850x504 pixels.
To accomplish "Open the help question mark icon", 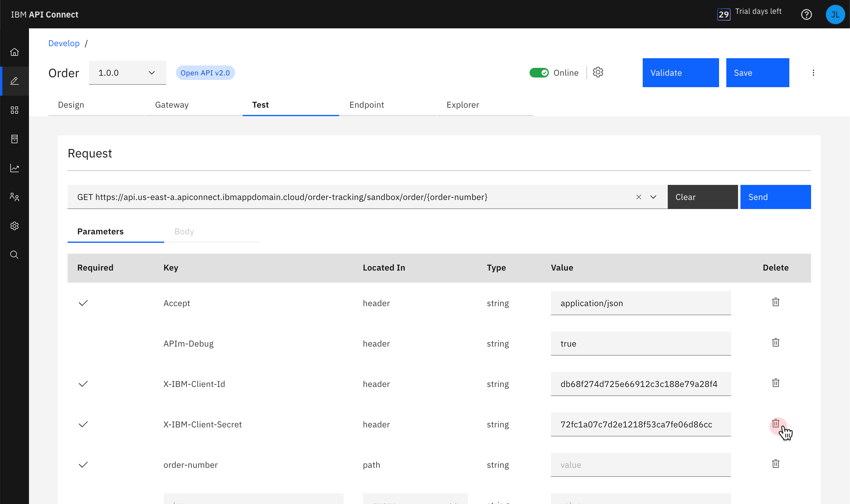I will pyautogui.click(x=806, y=14).
